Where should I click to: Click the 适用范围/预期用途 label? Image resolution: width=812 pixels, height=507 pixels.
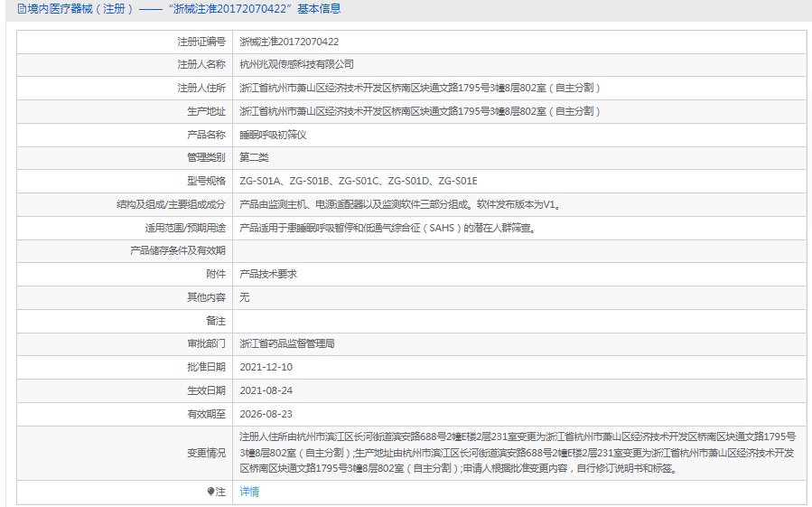185,228
